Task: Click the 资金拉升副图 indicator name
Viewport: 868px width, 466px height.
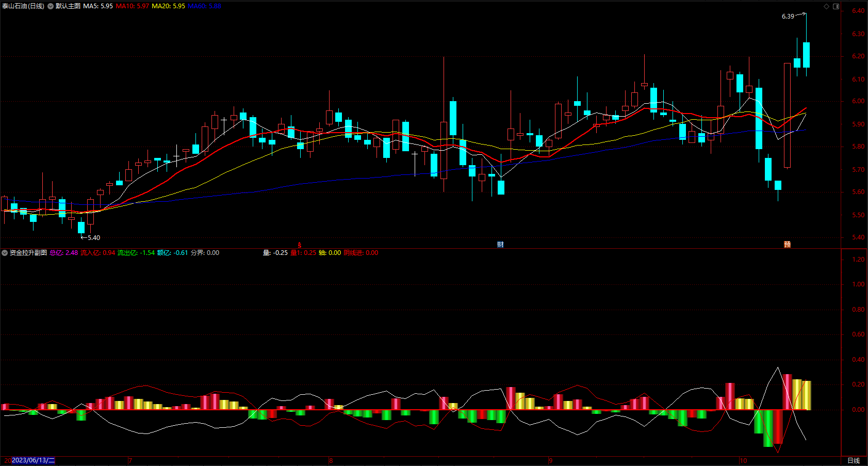Action: pos(28,253)
